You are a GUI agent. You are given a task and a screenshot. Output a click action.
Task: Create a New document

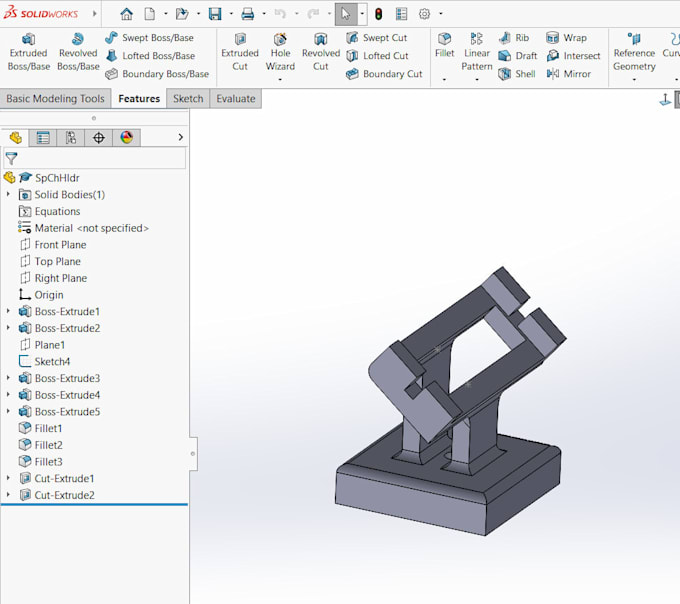point(150,14)
